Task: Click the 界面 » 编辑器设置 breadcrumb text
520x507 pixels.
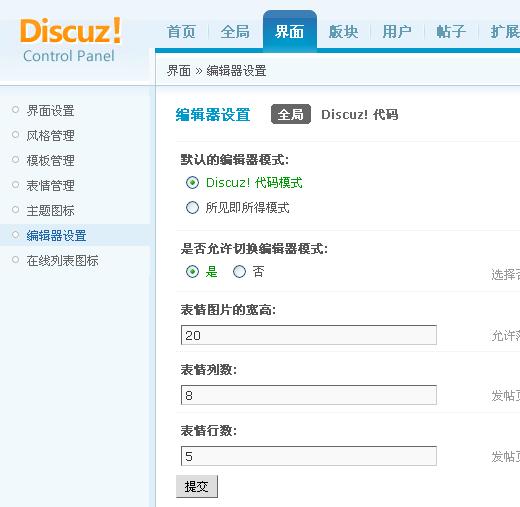Action: [216, 71]
